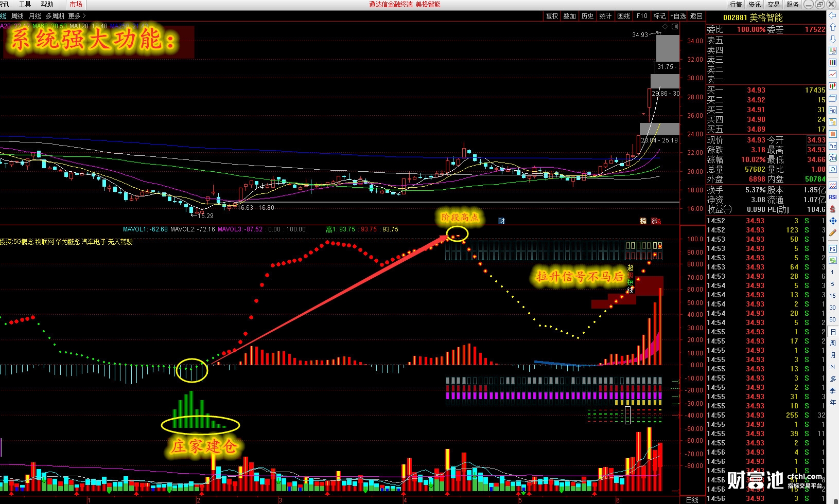Switch to 5-minute period in sidebar
Screen dimensions: 839x504
point(832,284)
